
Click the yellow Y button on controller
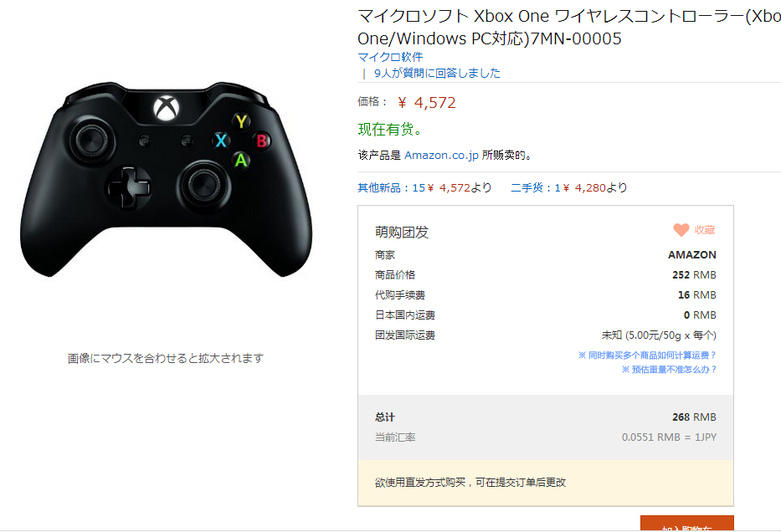(x=242, y=121)
